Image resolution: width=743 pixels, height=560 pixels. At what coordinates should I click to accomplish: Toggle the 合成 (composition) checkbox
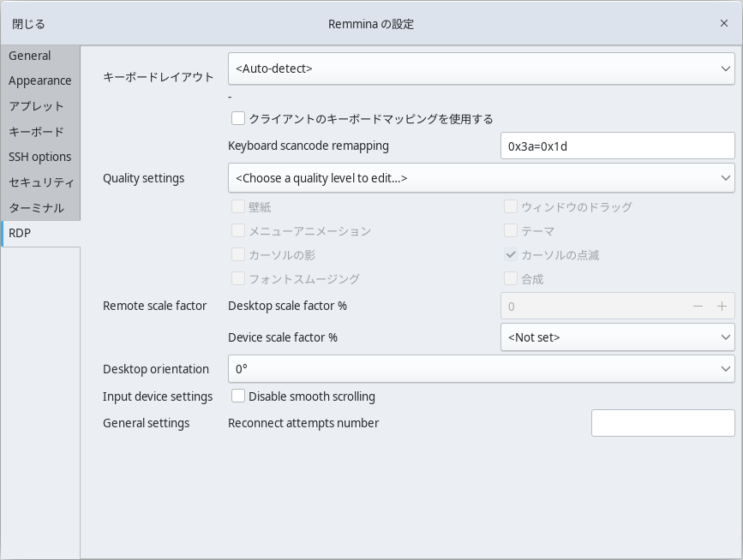pos(511,278)
